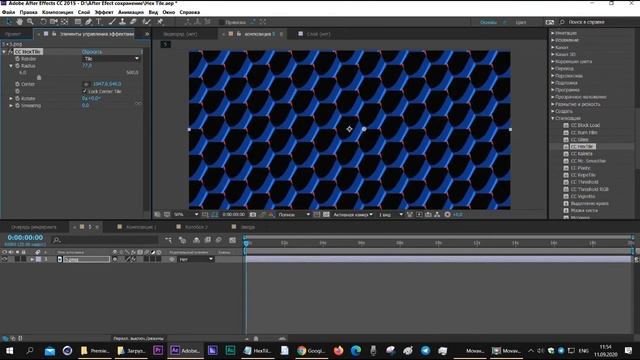This screenshot has height=360, width=640.
Task: Click the snapshot camera icon in viewer
Action: click(x=253, y=215)
